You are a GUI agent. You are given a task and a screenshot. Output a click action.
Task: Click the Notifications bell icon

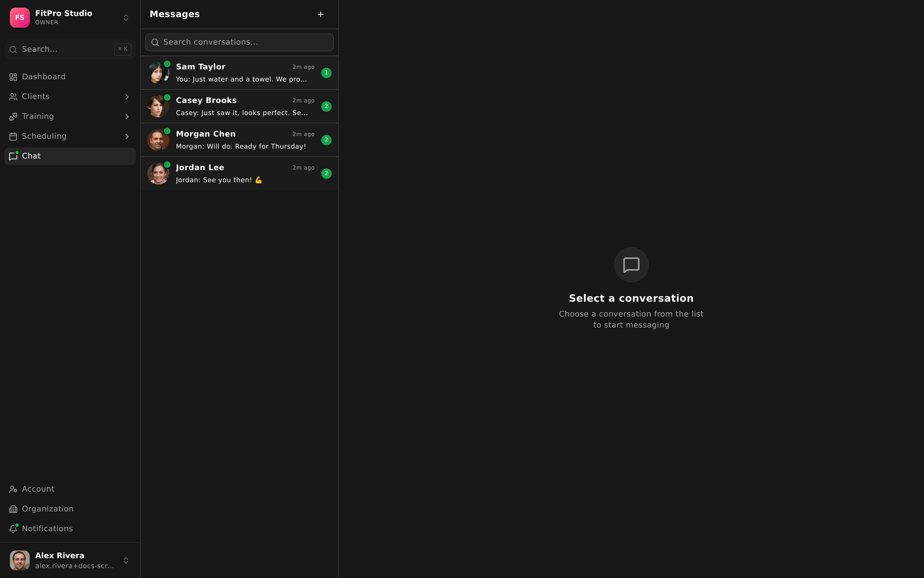[x=13, y=529]
